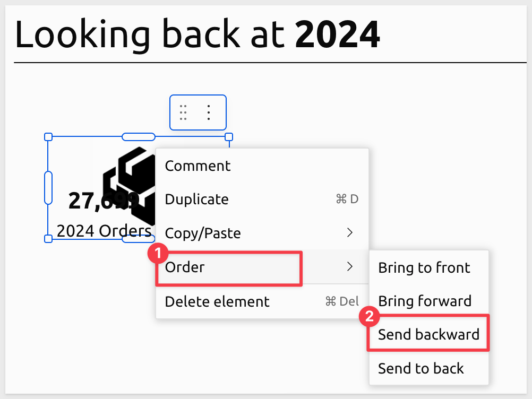Click the top-left corner resize handle
Image resolution: width=532 pixels, height=399 pixels.
pos(48,137)
